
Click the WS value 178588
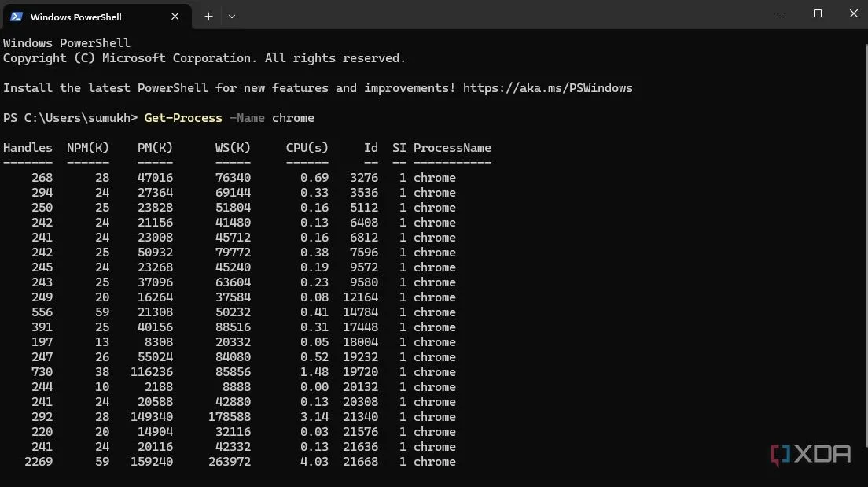point(229,417)
